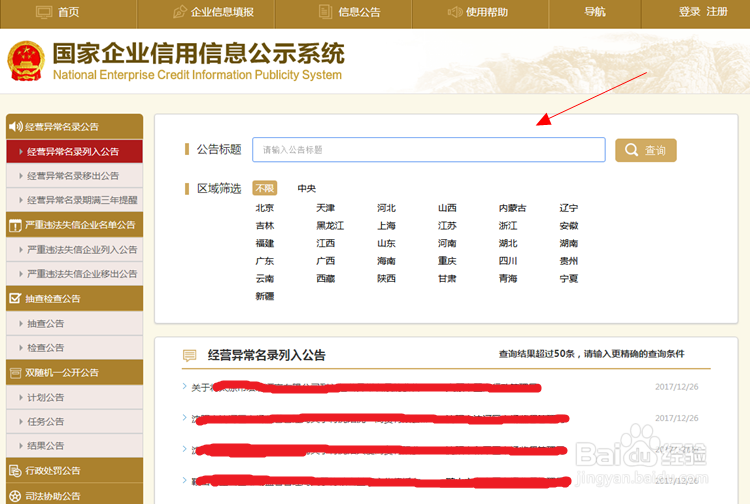Open 严重违法失信企业移出公告 in the sidebar

pos(75,274)
